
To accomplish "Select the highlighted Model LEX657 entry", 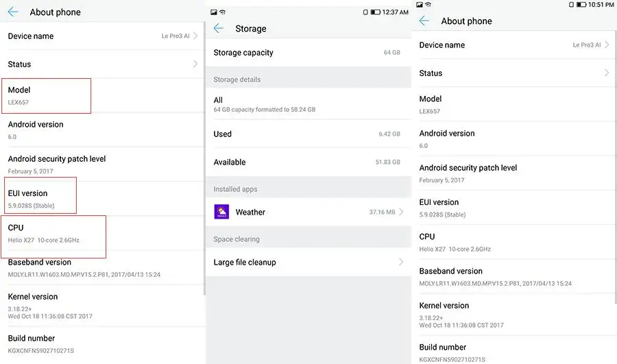I will (x=47, y=96).
